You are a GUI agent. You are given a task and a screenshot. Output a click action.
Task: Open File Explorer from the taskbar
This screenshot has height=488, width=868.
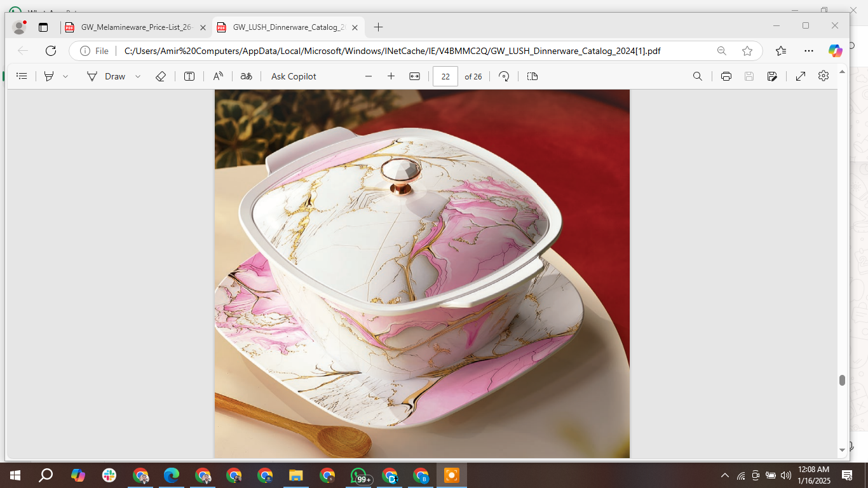pyautogui.click(x=296, y=475)
